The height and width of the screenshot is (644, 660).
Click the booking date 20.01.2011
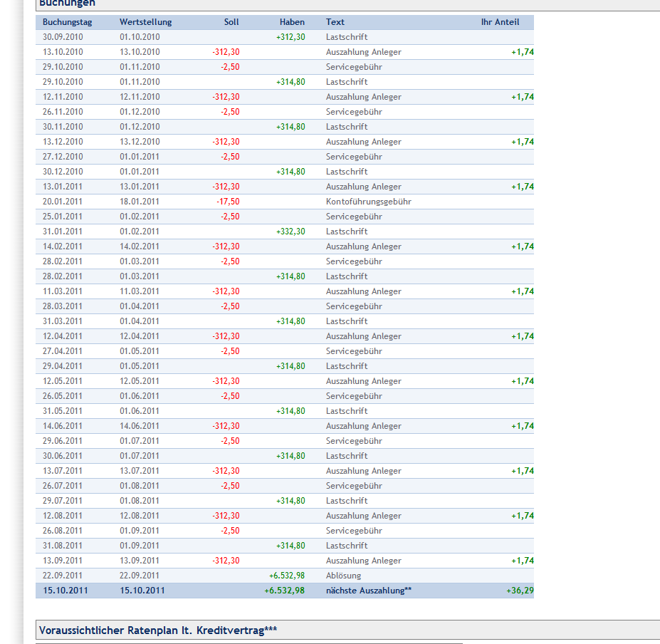click(63, 202)
